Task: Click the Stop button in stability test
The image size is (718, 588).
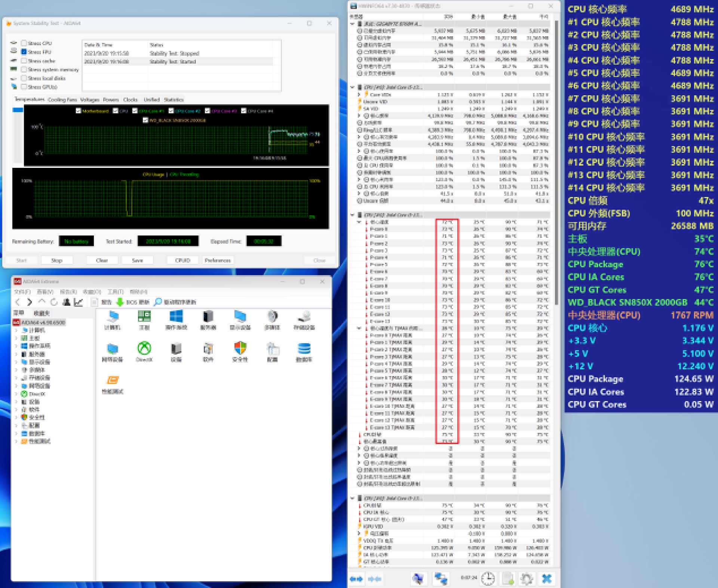Action: 57,260
